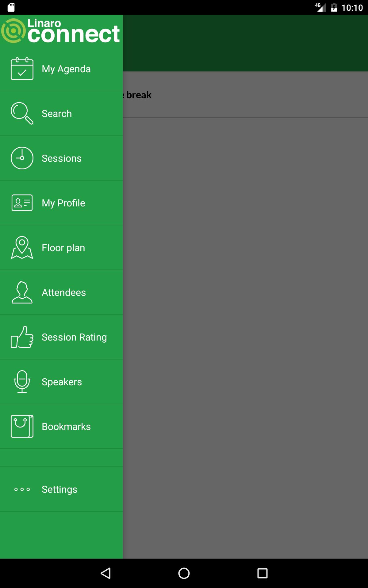Select the Speakers microphone icon
The width and height of the screenshot is (368, 588).
[22, 382]
